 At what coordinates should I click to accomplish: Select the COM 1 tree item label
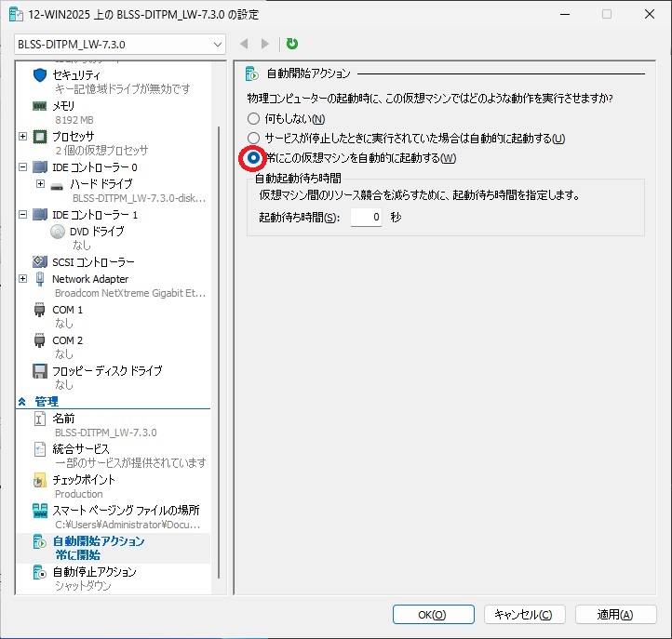(x=67, y=310)
